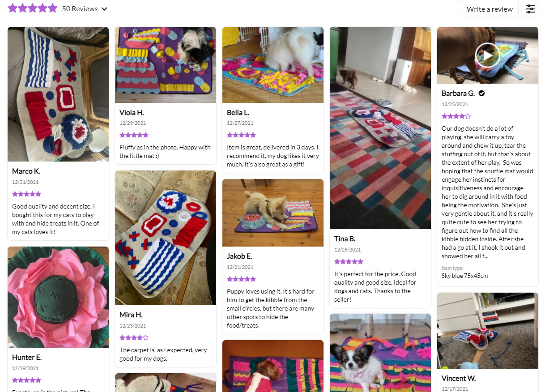Expand the 50 Reviews dropdown chevron

(x=104, y=9)
